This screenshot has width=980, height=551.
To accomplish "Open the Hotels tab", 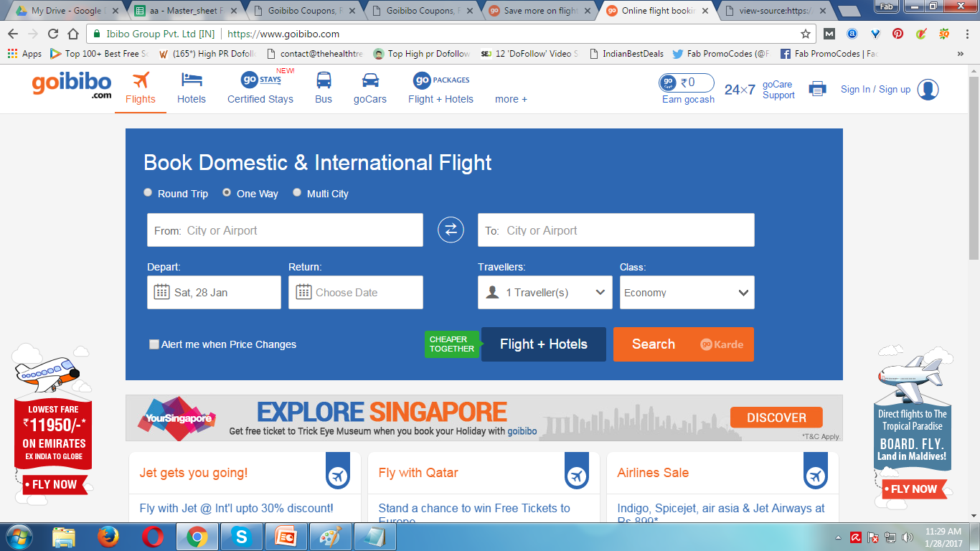I will [192, 88].
